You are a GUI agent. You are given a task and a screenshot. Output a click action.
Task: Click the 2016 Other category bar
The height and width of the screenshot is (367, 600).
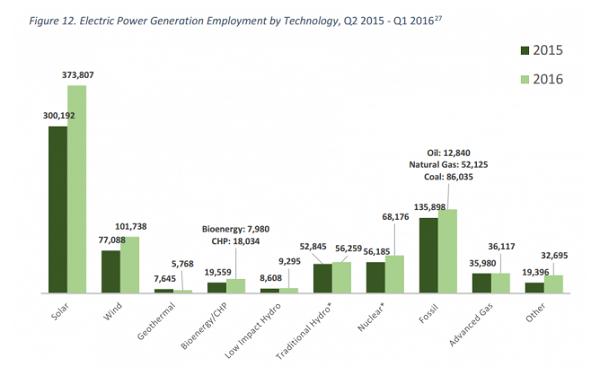pyautogui.click(x=553, y=284)
